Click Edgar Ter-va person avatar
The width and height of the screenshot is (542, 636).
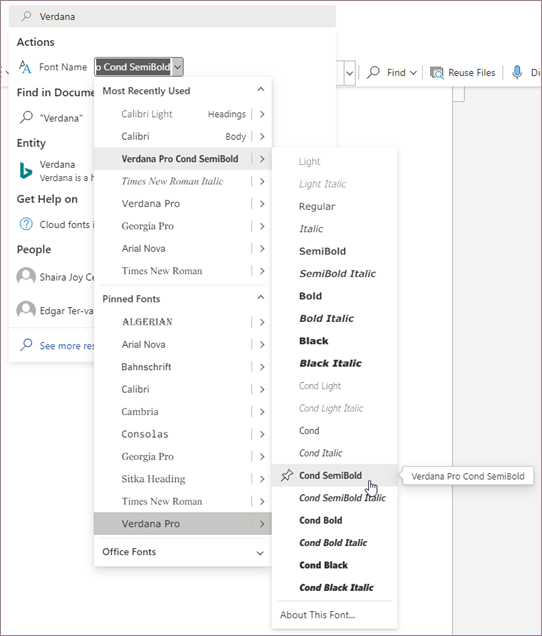(x=26, y=310)
